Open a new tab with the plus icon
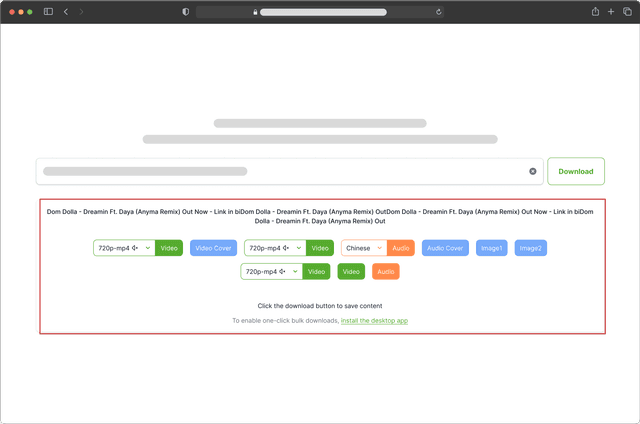This screenshot has width=640, height=424. [611, 11]
